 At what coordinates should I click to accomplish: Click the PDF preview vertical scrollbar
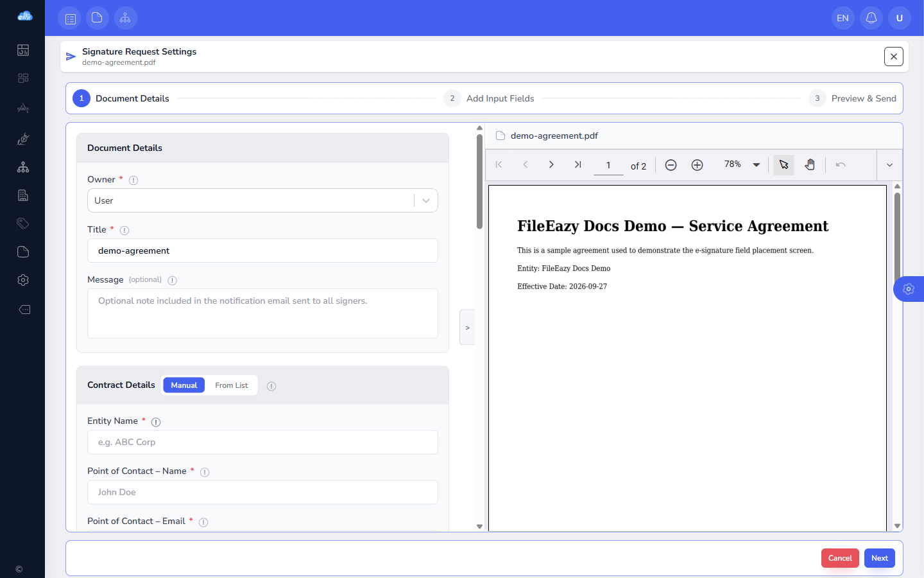[897, 238]
